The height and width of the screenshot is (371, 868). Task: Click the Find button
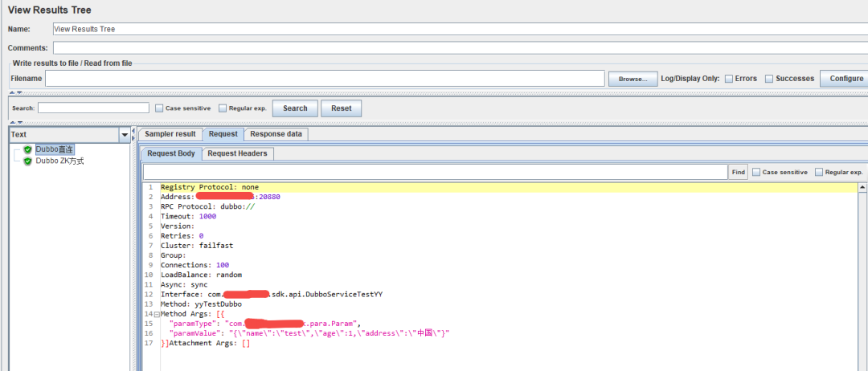click(739, 172)
